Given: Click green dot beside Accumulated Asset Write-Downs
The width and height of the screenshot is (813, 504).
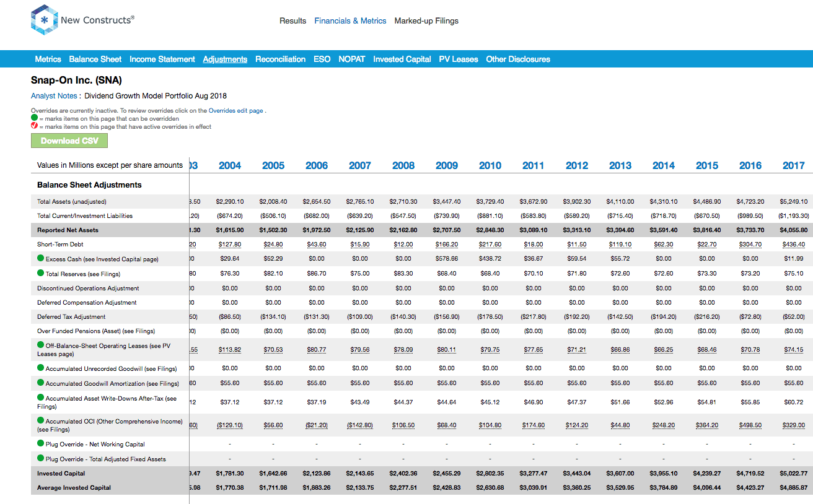Looking at the screenshot, I should coord(41,398).
